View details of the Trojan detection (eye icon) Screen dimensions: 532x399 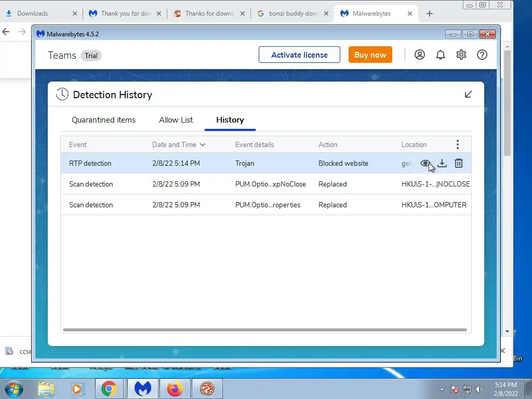coord(425,164)
